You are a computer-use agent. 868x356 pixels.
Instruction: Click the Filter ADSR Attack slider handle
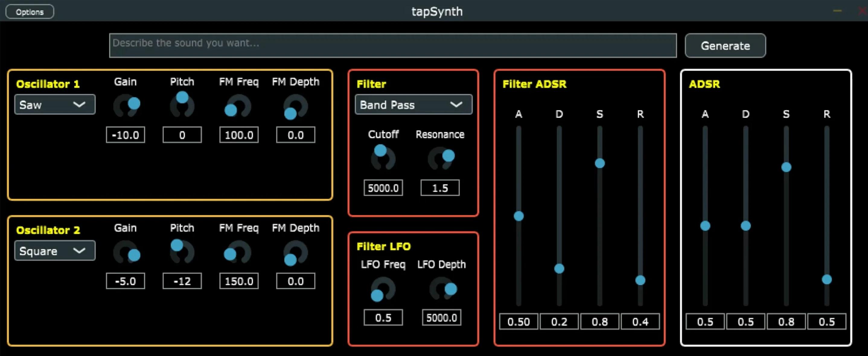click(518, 216)
